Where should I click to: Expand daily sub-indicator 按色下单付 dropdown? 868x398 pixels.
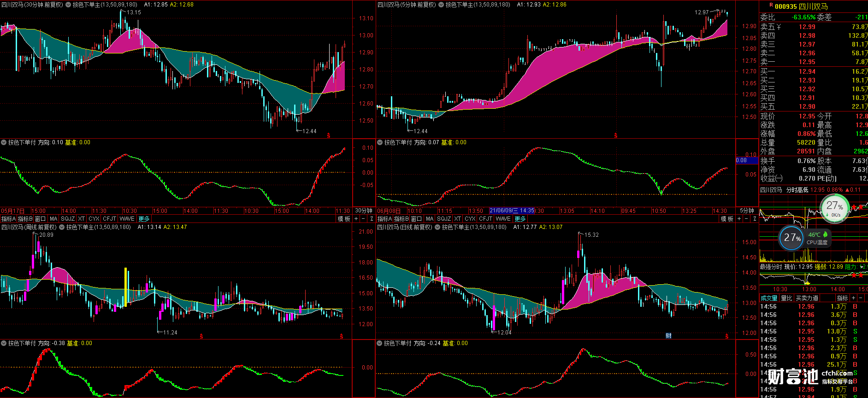point(380,343)
